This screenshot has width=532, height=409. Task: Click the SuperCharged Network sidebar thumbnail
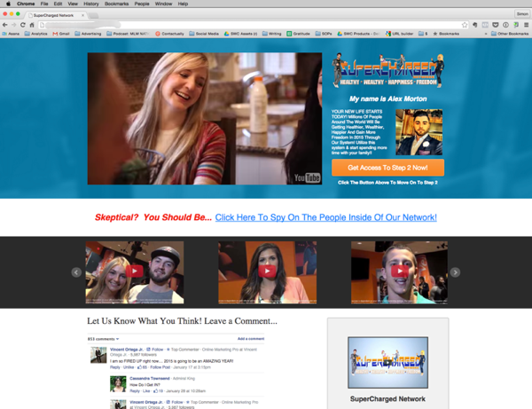click(x=387, y=361)
